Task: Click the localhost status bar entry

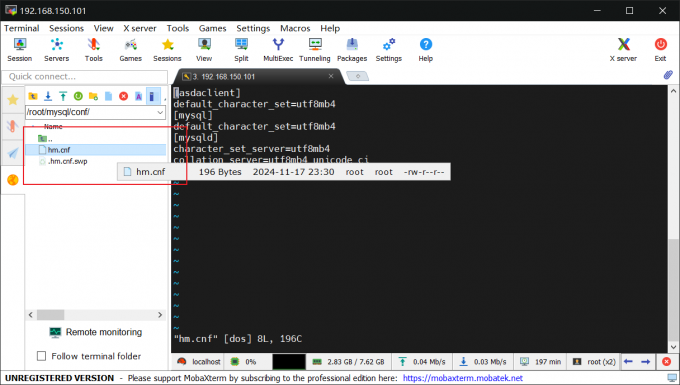Action: pyautogui.click(x=200, y=362)
